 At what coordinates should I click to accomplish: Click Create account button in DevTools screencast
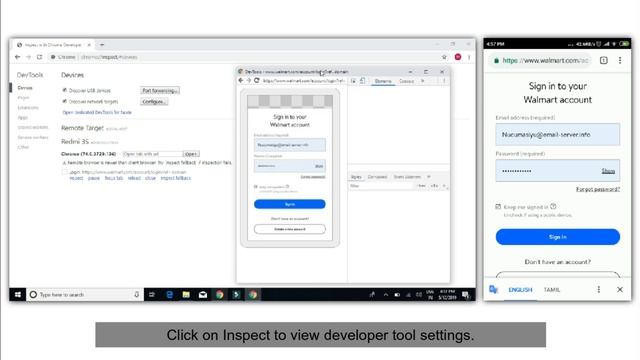(x=290, y=229)
